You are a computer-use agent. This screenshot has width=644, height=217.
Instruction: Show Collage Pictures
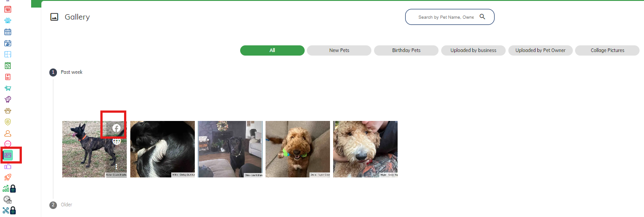pos(608,50)
